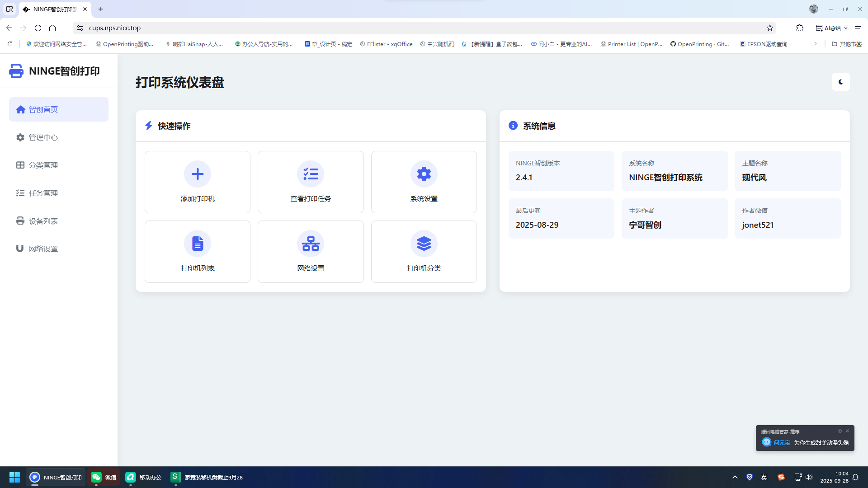Toggle dark mode with moon button
Screen dimensions: 868x488
[840, 82]
